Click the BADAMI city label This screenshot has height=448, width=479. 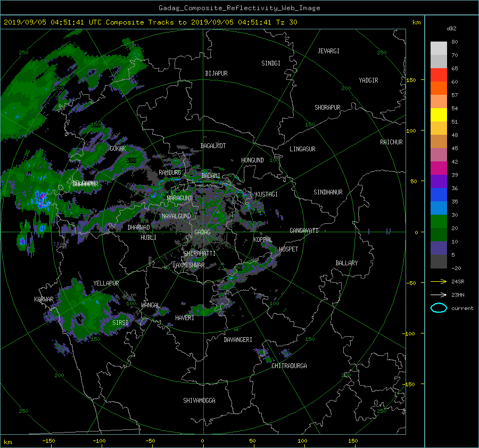(211, 176)
